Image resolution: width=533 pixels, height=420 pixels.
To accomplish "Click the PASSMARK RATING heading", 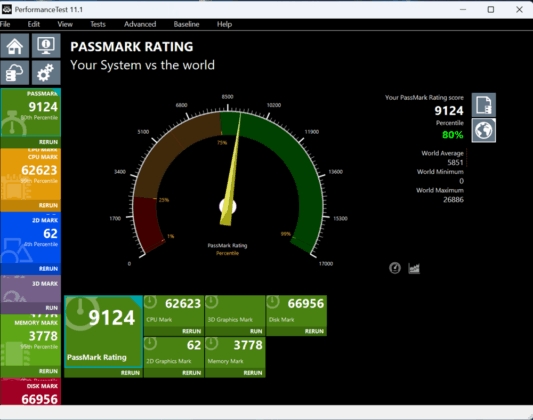I will tap(132, 47).
